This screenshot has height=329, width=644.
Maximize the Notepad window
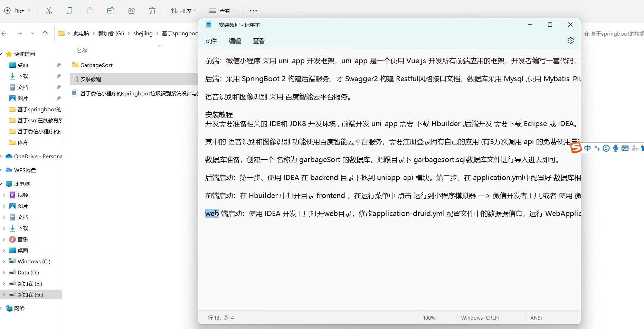550,25
